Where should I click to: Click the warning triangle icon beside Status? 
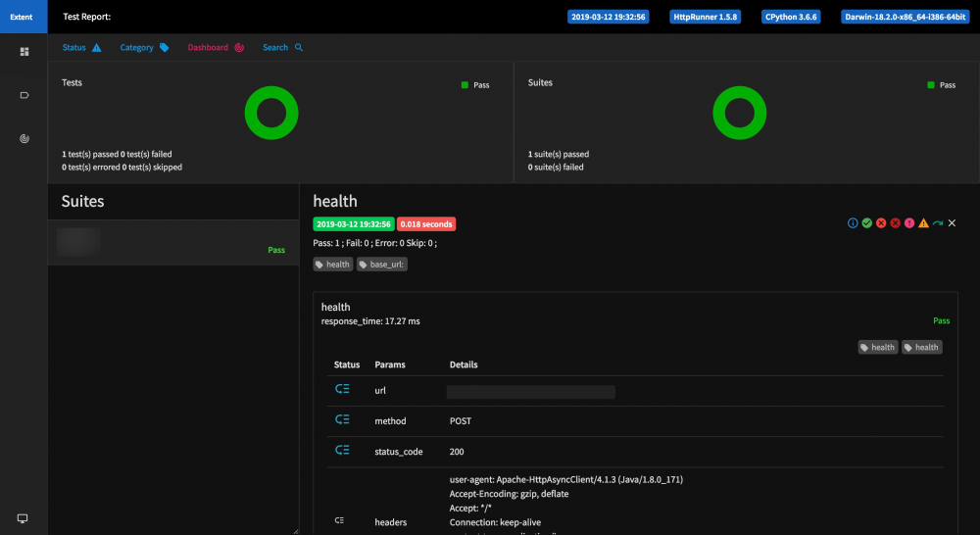point(96,47)
